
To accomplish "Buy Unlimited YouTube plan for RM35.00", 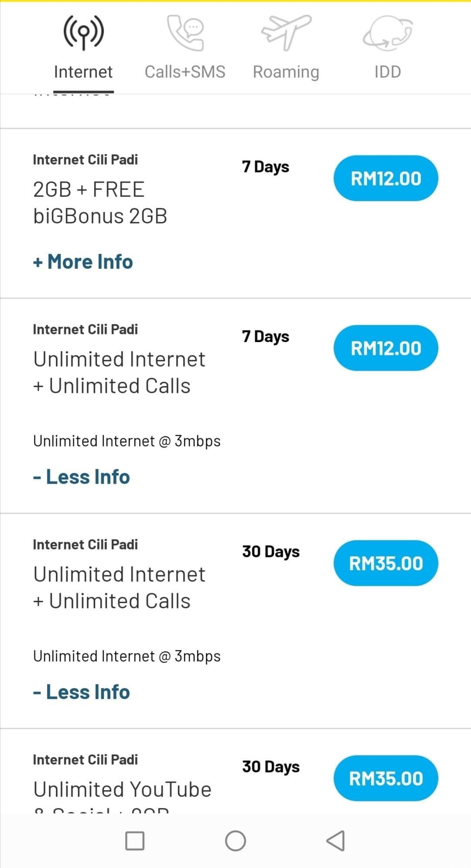I will pos(386,779).
